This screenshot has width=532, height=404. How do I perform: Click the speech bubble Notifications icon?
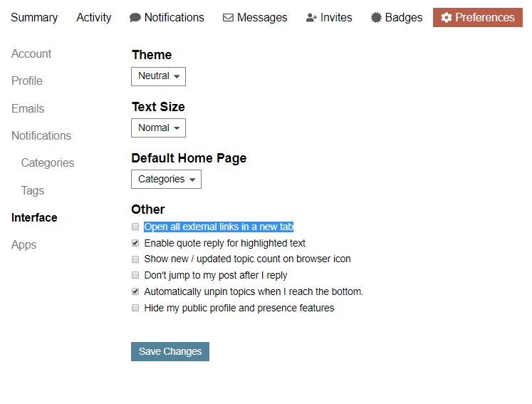coord(135,18)
